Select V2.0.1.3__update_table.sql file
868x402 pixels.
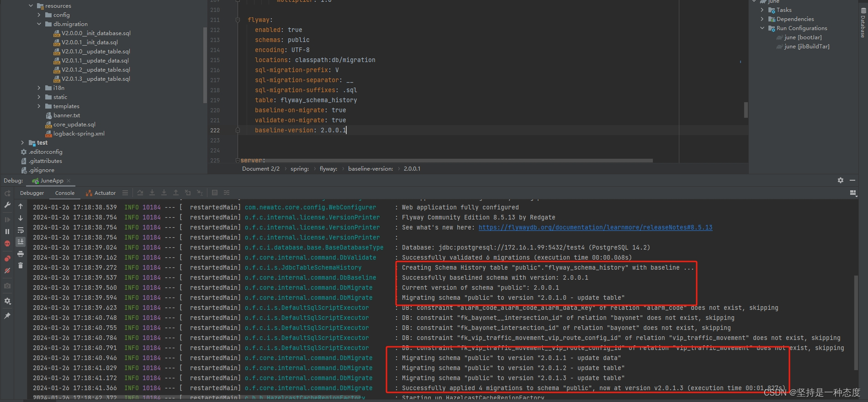pyautogui.click(x=92, y=79)
